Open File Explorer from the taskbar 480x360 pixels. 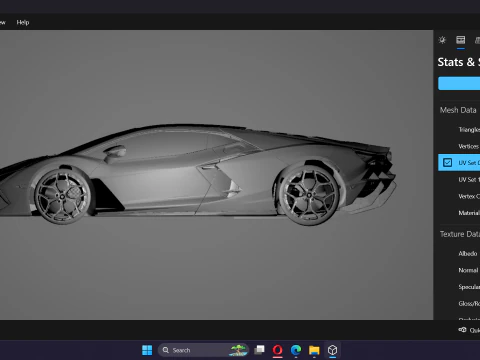pyautogui.click(x=314, y=350)
